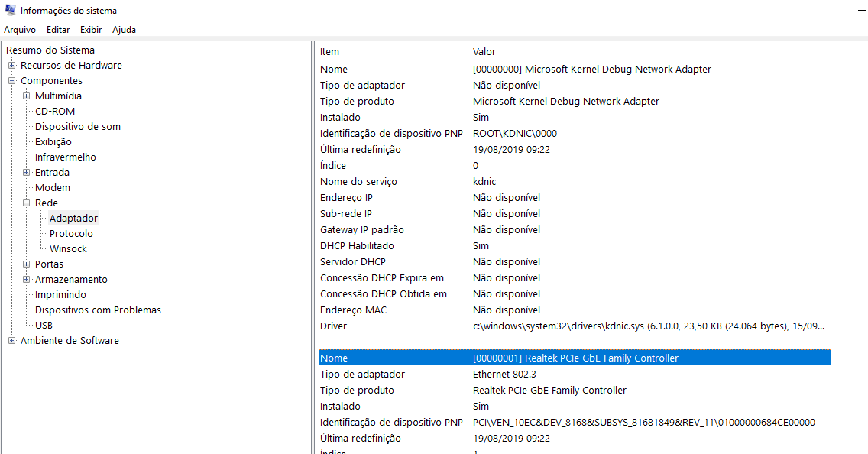Click highlighted Realtek PCIe GbE Family Controller row
Image resolution: width=868 pixels, height=454 pixels.
pyautogui.click(x=575, y=358)
